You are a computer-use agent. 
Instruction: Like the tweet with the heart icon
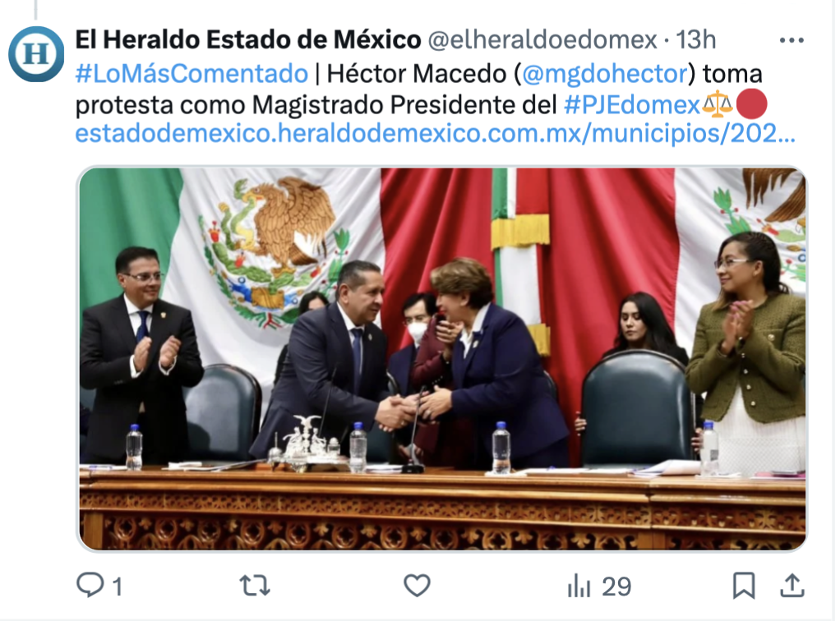pyautogui.click(x=417, y=585)
